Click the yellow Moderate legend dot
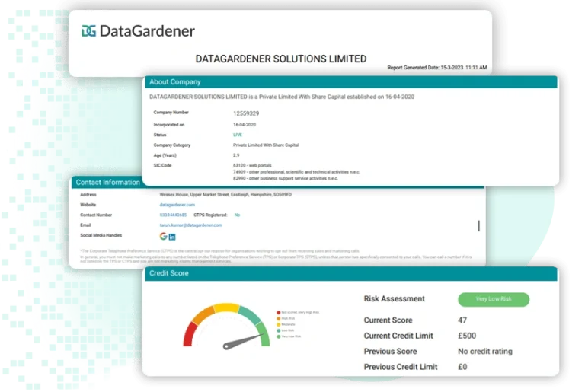Image resolution: width=585 pixels, height=392 pixels. coord(278,324)
